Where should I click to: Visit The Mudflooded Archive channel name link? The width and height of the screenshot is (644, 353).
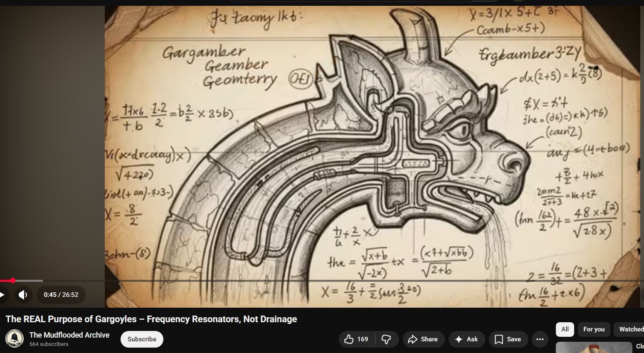click(69, 335)
